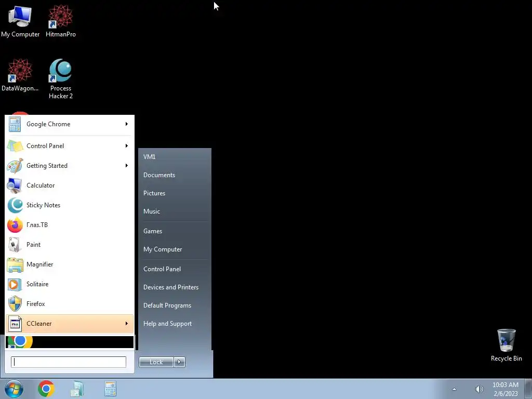Screen dimensions: 532x399
Task: Open the My Computer desktop icon
Action: click(x=20, y=21)
